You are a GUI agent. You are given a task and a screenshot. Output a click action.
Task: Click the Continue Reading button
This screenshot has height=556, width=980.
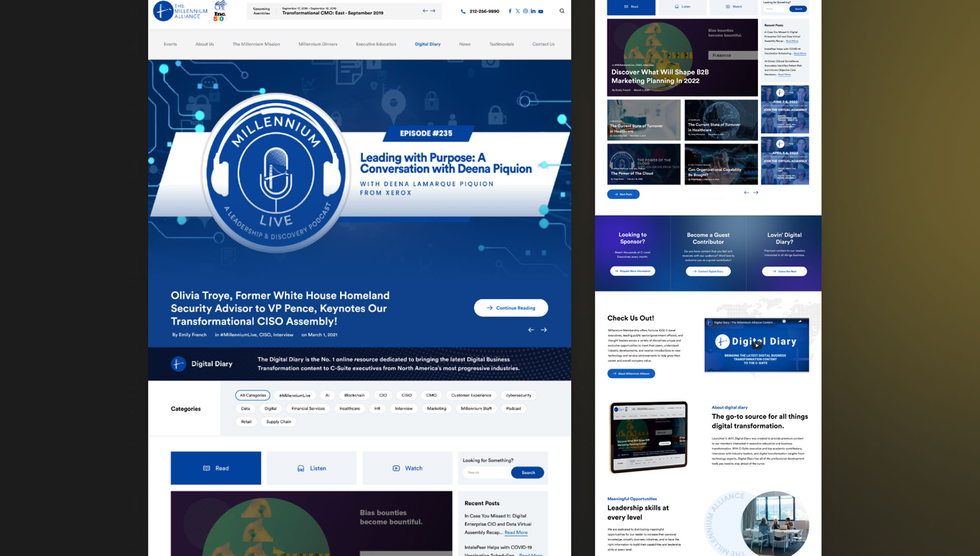click(511, 308)
